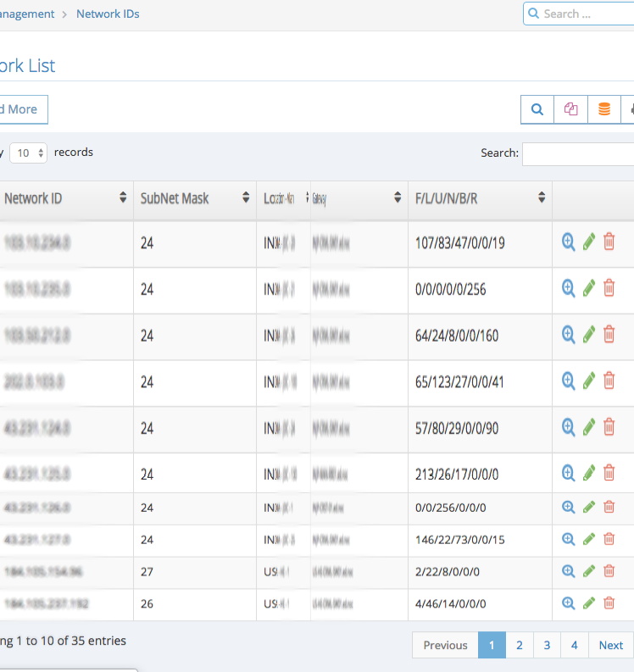The height and width of the screenshot is (672, 634).
Task: Delete the row with 2/22/8/0/0/0
Action: click(609, 571)
